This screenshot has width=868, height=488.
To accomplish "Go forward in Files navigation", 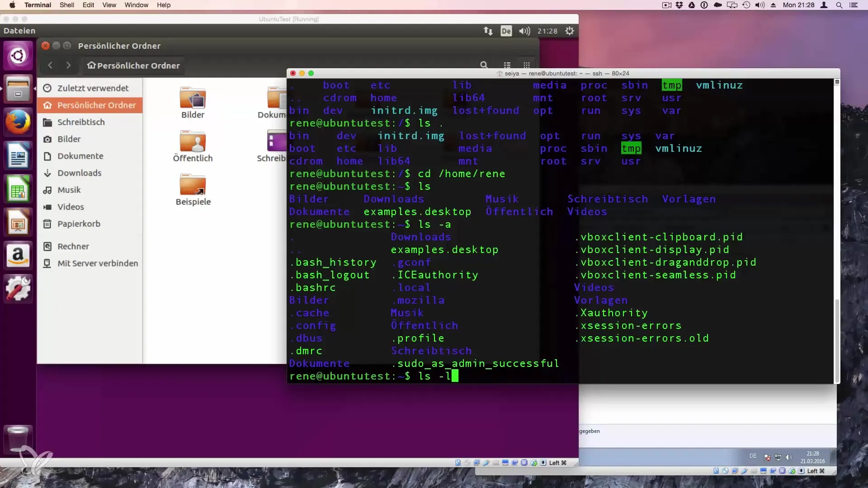I will pos(68,66).
